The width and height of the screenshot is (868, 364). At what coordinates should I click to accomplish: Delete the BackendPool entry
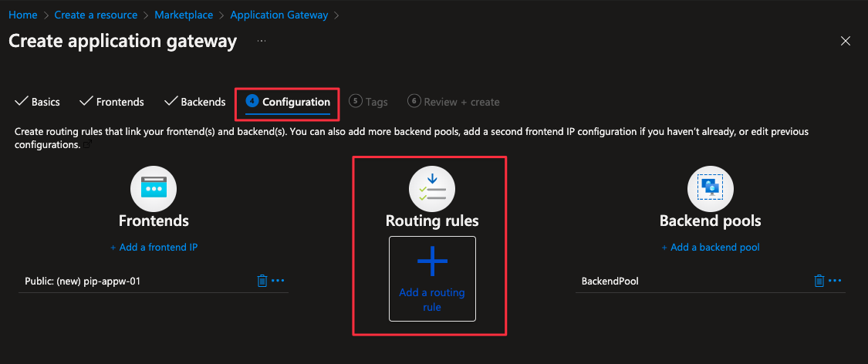pos(819,281)
